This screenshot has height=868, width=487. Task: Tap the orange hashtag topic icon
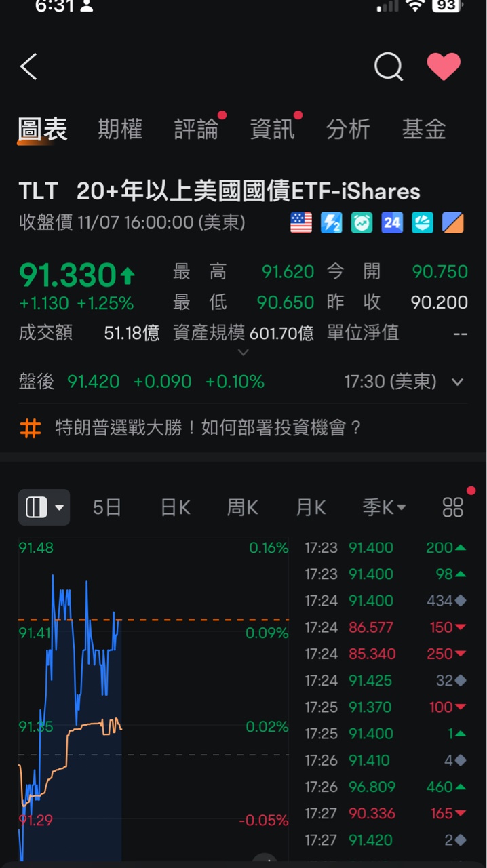[x=31, y=429]
